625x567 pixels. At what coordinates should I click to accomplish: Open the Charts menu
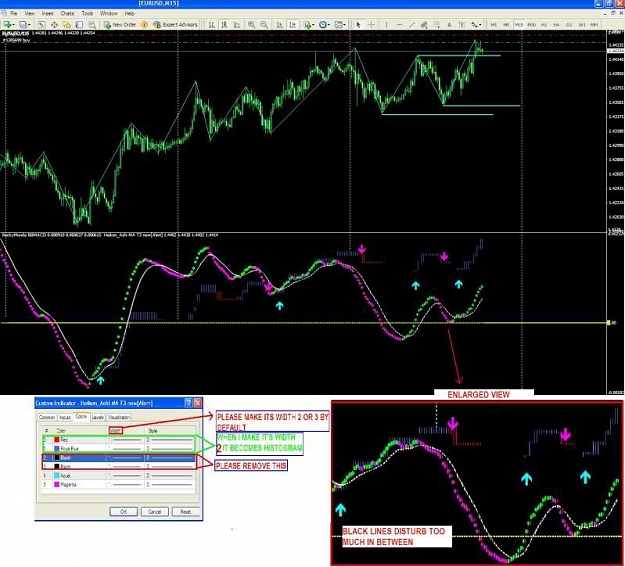[x=67, y=13]
